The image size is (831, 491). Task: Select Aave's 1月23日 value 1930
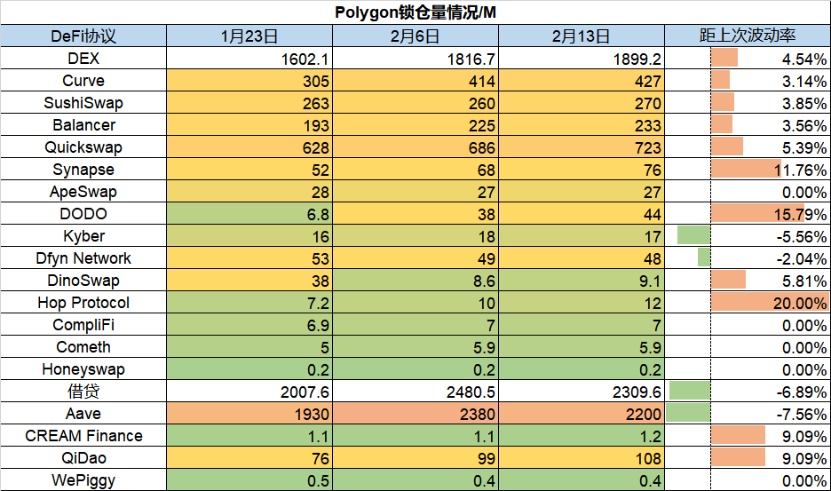pyautogui.click(x=249, y=414)
